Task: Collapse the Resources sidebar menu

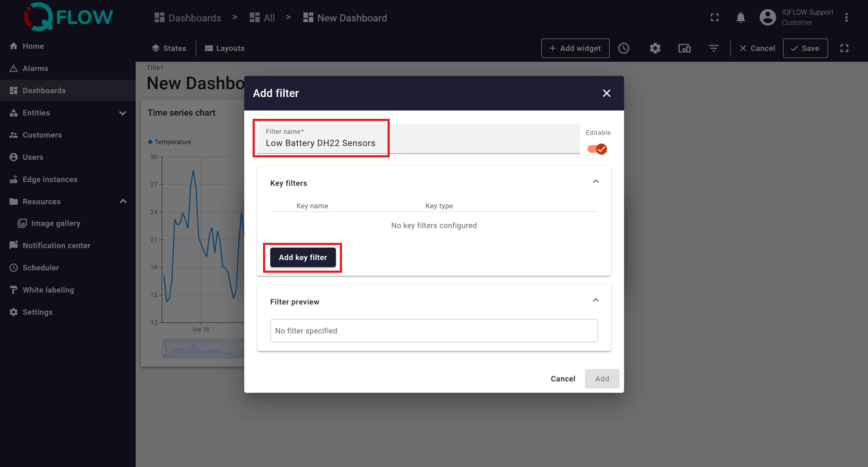Action: click(x=123, y=202)
